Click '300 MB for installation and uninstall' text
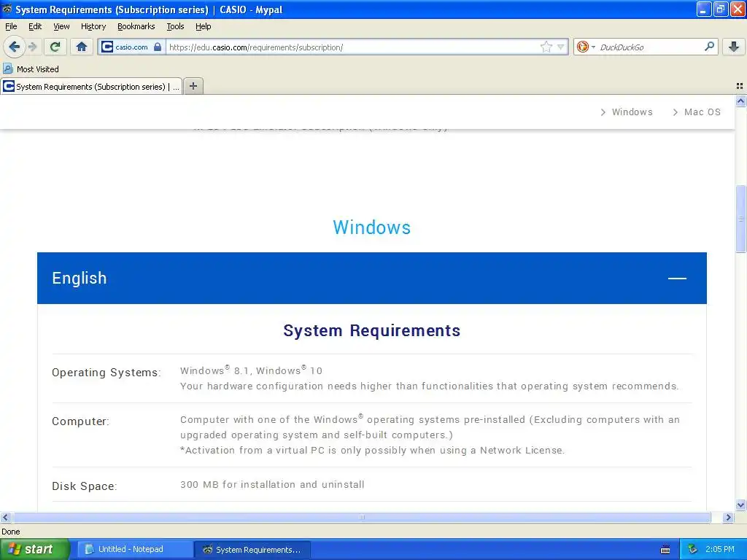This screenshot has height=560, width=747. coord(272,484)
